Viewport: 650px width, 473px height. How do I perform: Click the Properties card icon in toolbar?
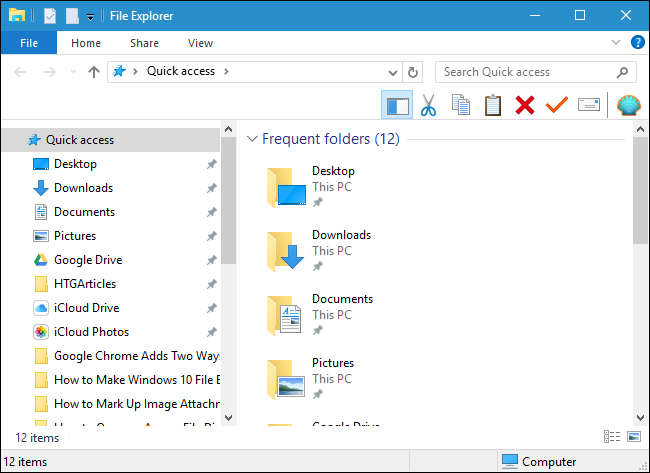[589, 105]
